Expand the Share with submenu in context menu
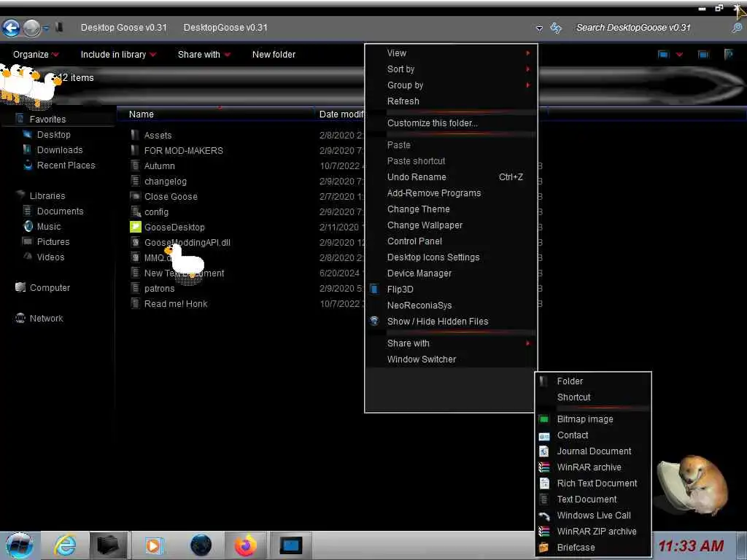 point(451,343)
